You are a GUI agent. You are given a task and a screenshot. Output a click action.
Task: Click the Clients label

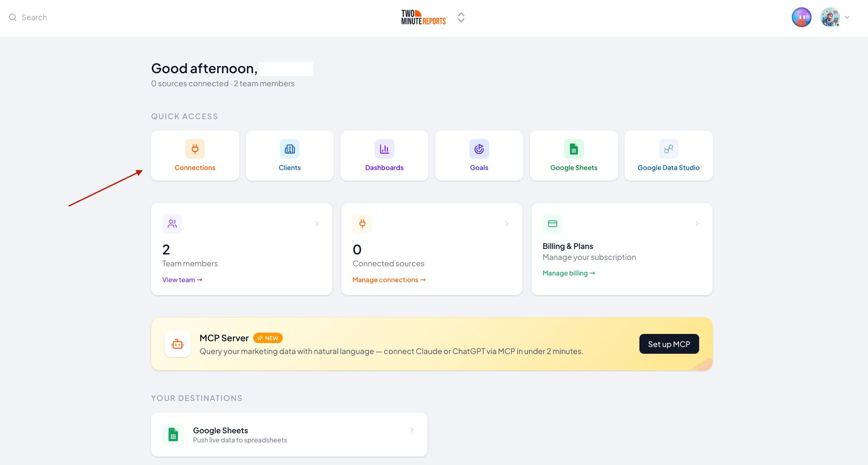(290, 168)
